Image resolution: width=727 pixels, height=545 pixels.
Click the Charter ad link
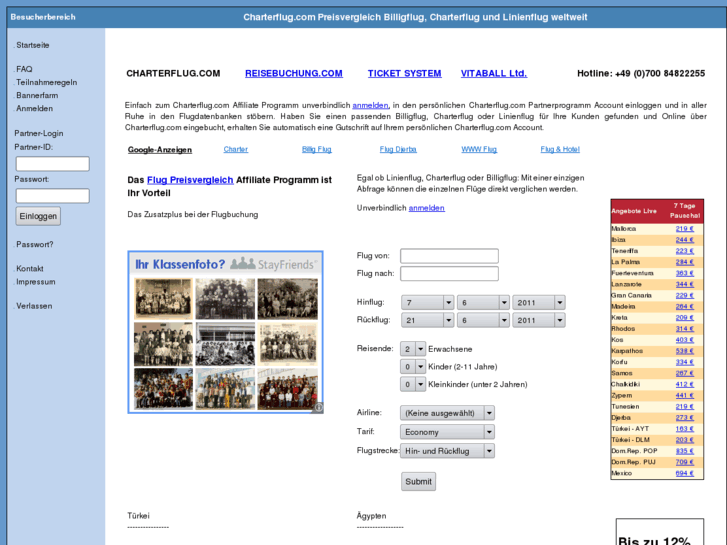(x=236, y=149)
